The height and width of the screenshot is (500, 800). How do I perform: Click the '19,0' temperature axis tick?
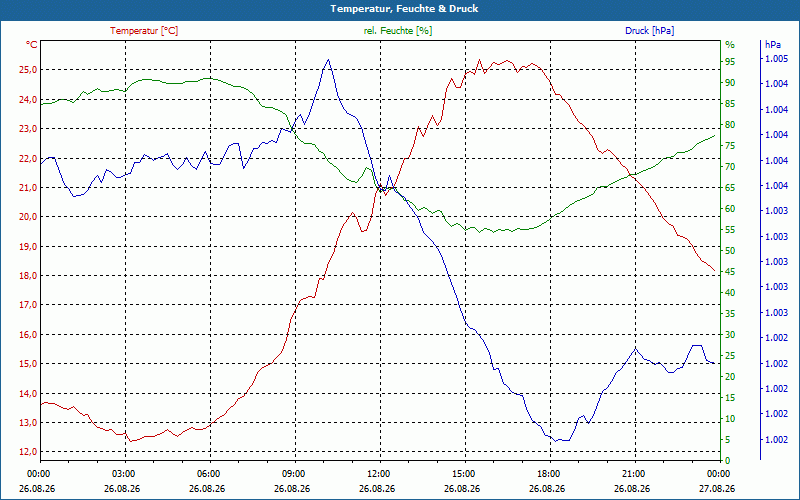[28, 246]
